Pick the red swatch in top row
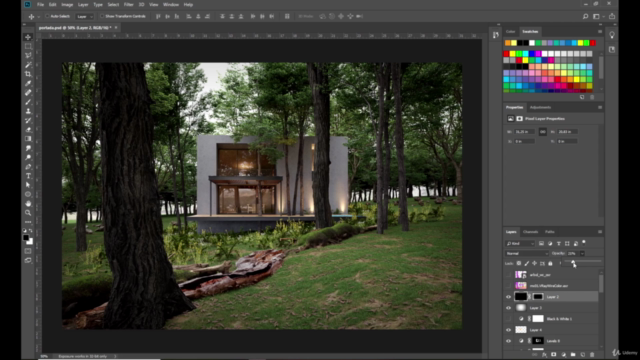640x360 pixels. click(593, 43)
